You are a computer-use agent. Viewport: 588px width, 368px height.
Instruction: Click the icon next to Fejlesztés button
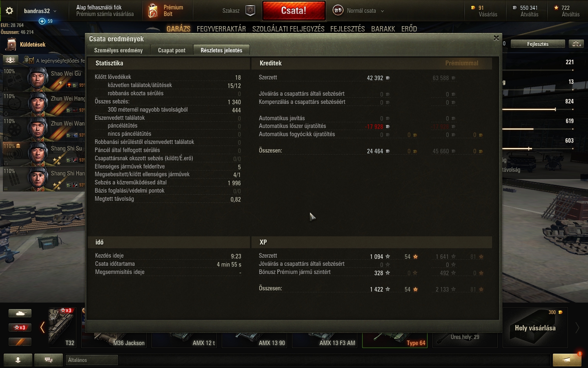tap(577, 44)
